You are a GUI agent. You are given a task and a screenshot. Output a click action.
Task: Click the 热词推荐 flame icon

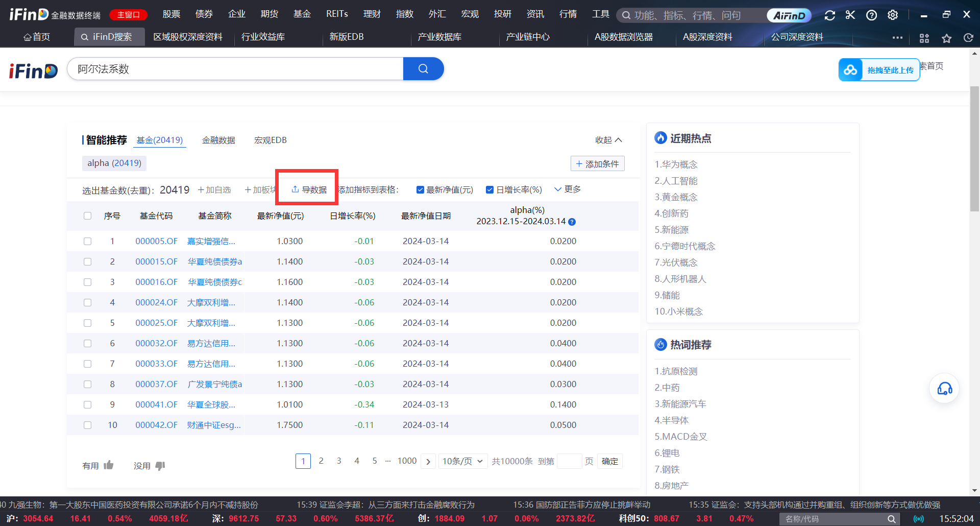(661, 345)
